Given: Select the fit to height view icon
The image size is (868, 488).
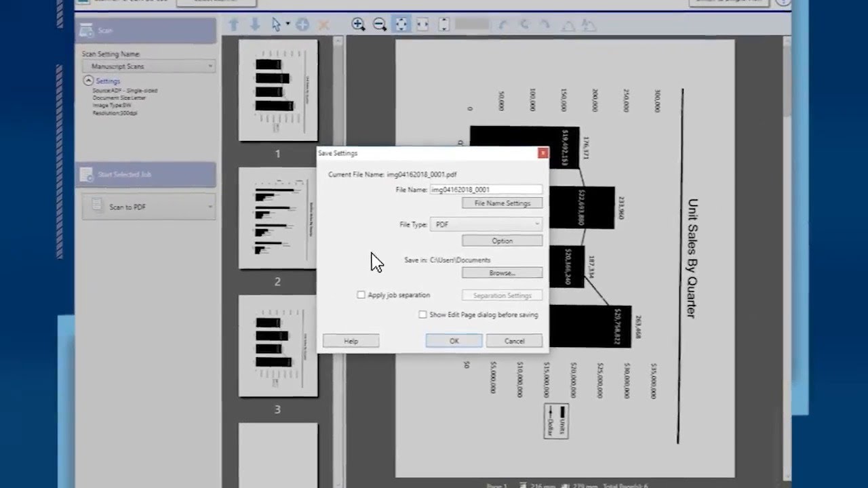Looking at the screenshot, I should (443, 24).
